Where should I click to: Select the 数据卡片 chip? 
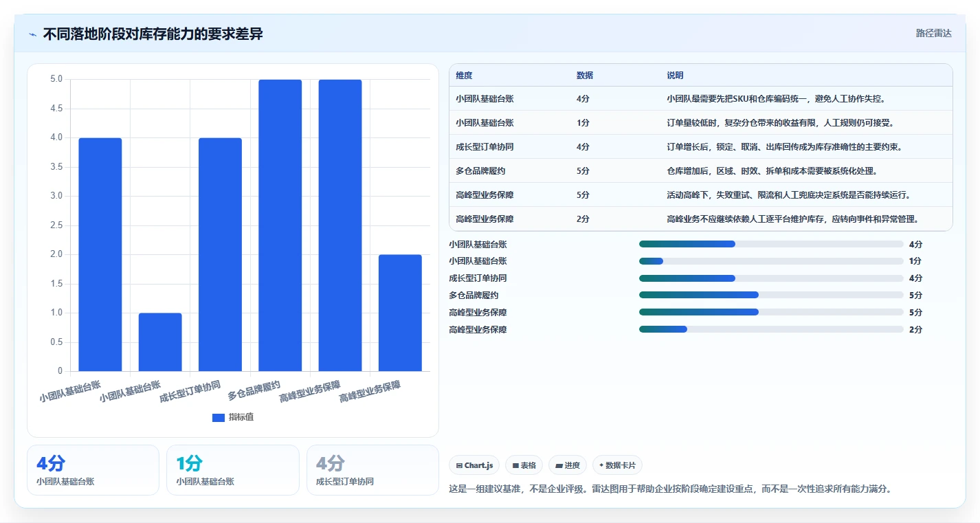pos(617,465)
